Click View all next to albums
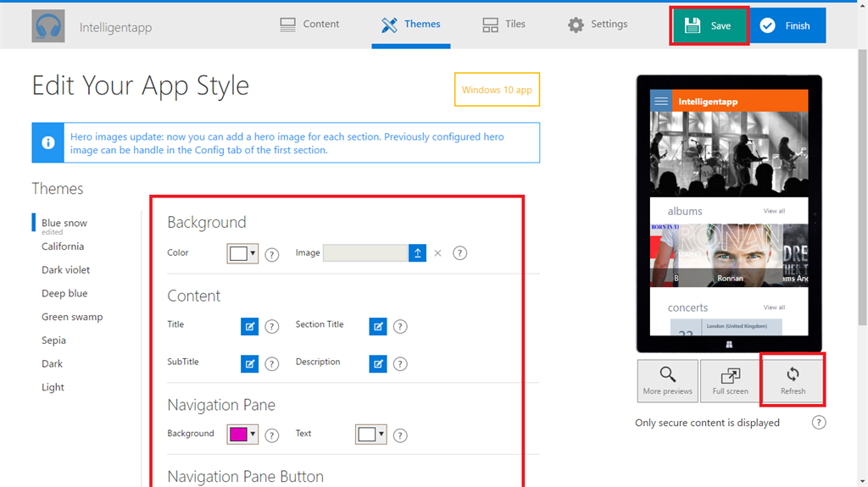The height and width of the screenshot is (487, 868). point(774,211)
